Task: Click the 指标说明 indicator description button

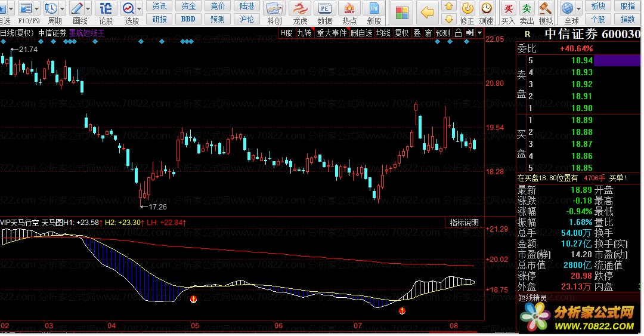Action: point(464,223)
